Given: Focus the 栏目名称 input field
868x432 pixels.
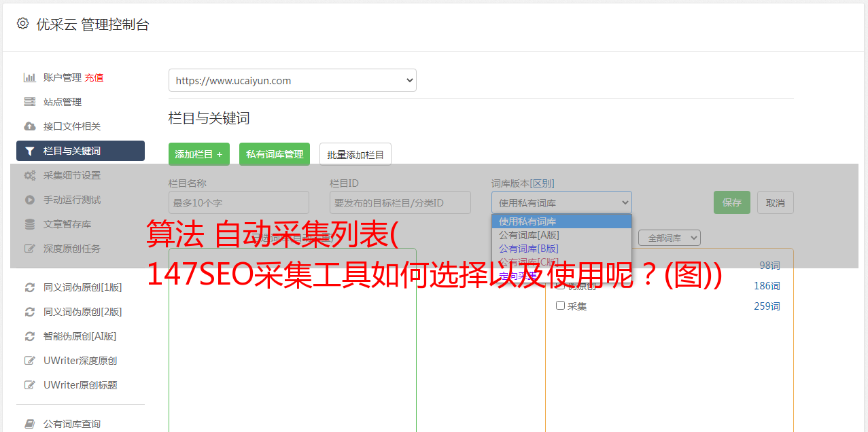Looking at the screenshot, I should click(x=239, y=202).
